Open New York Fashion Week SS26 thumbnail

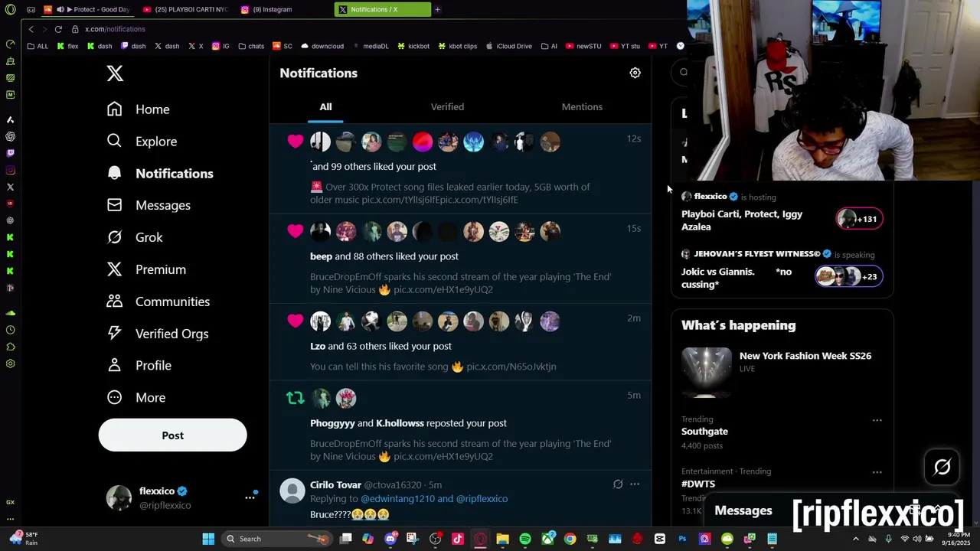(x=706, y=373)
